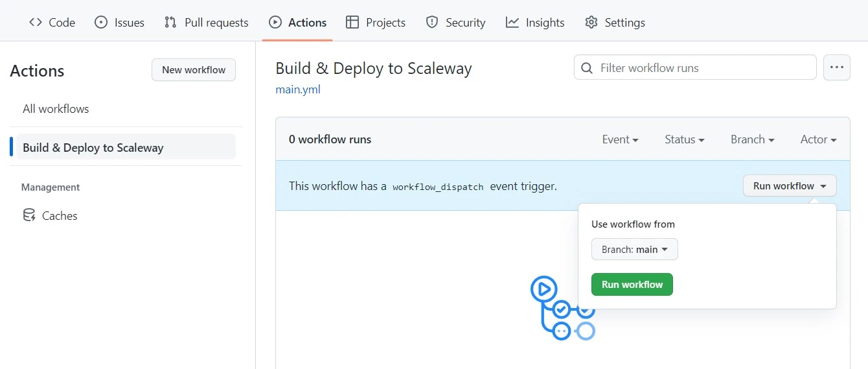Expand the Branch filter dropdown

tap(752, 139)
